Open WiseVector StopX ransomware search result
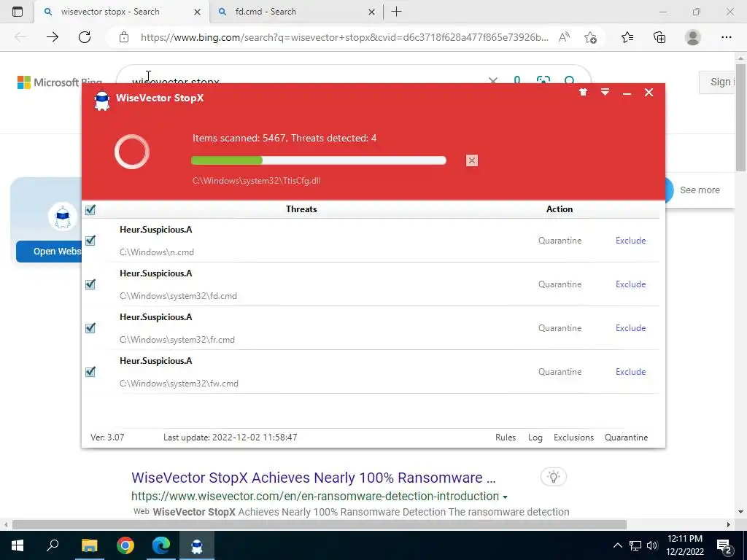Screen dimensions: 747x560 tap(314, 478)
